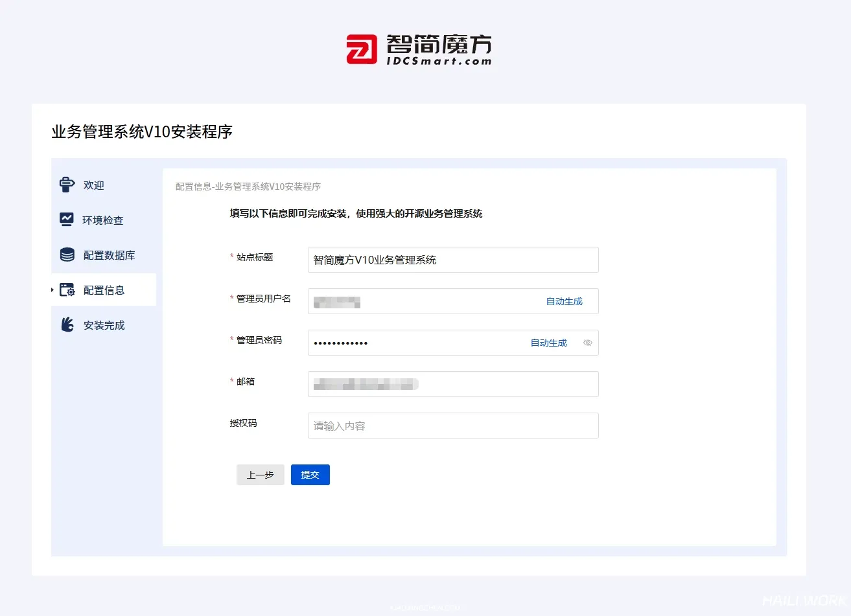
Task: Open the 环境检查 step label
Action: coord(102,220)
